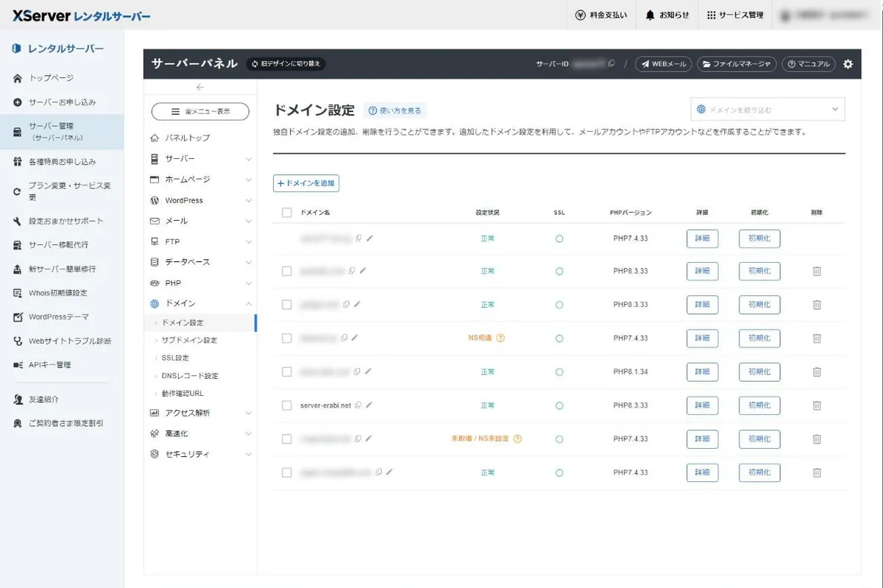This screenshot has width=883, height=588.
Task: Click SSL circle icon in PHP8.1.34 row
Action: click(x=559, y=372)
